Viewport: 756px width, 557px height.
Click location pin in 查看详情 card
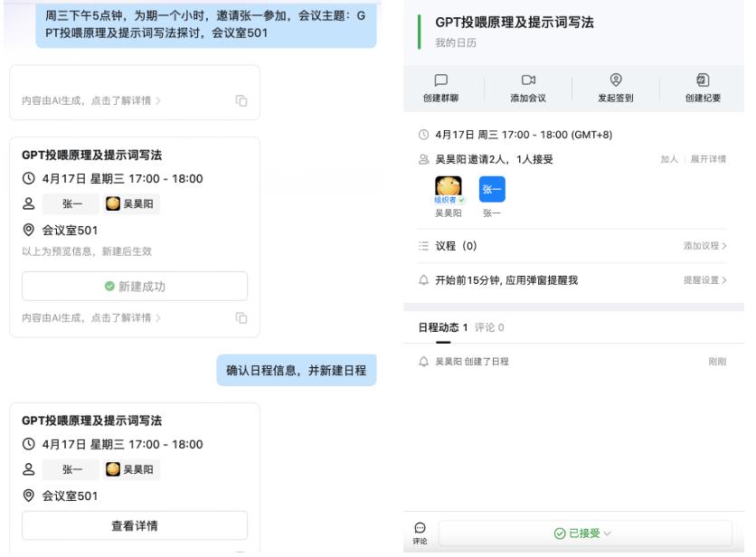28,496
